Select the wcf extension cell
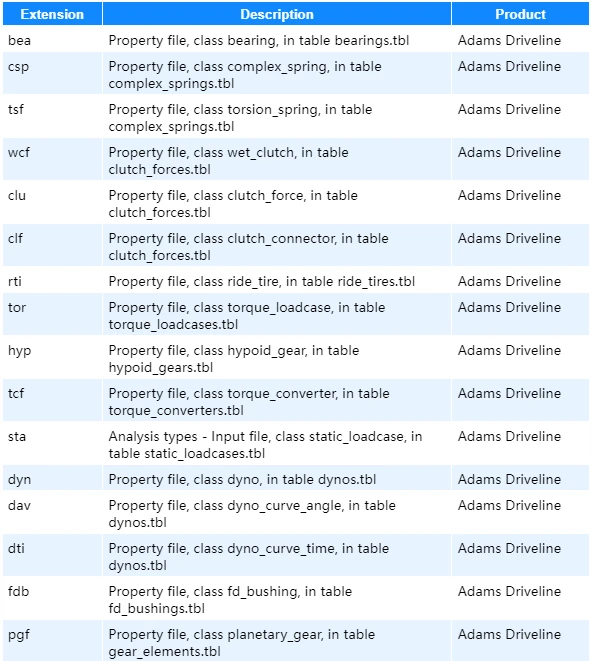 pos(52,160)
